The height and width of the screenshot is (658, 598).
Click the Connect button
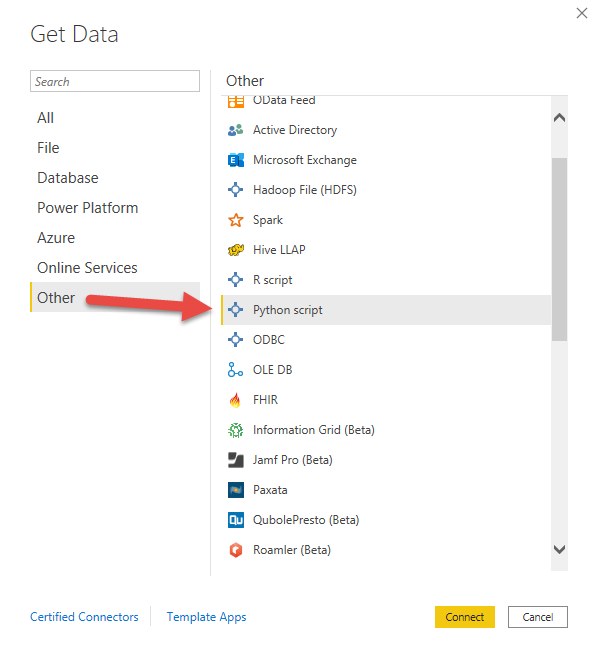tap(465, 617)
